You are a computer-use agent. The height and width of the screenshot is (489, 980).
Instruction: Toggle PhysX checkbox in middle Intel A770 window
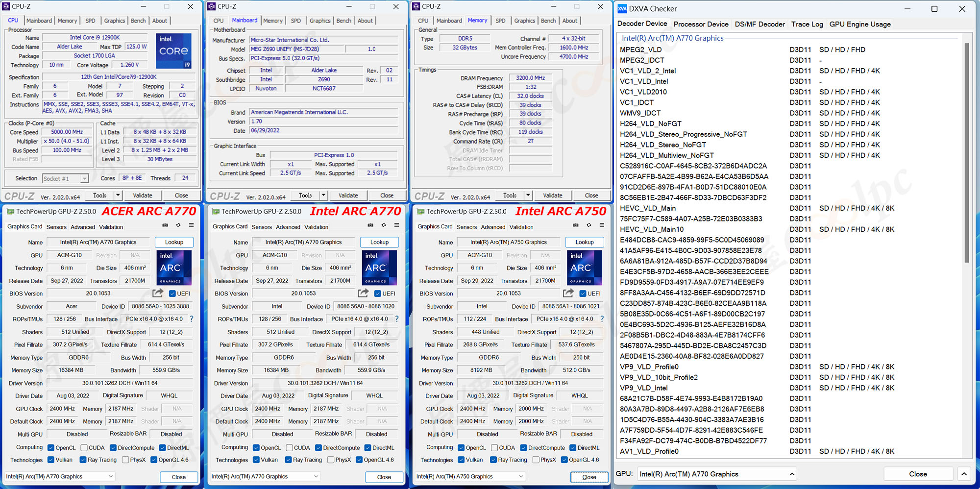tap(331, 460)
